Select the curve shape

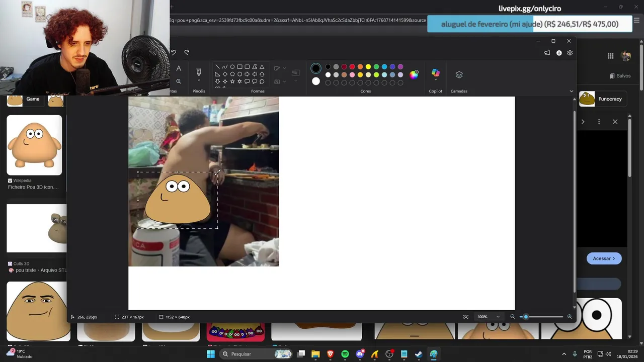click(x=225, y=67)
